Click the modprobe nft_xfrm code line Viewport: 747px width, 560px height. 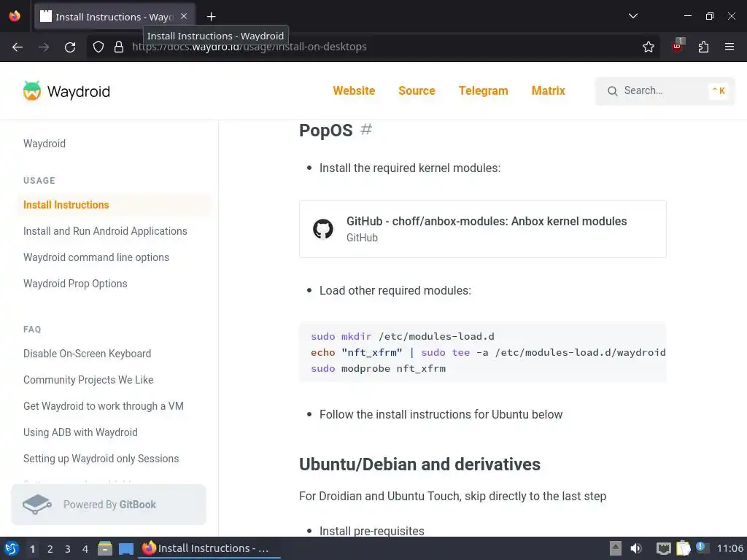379,368
